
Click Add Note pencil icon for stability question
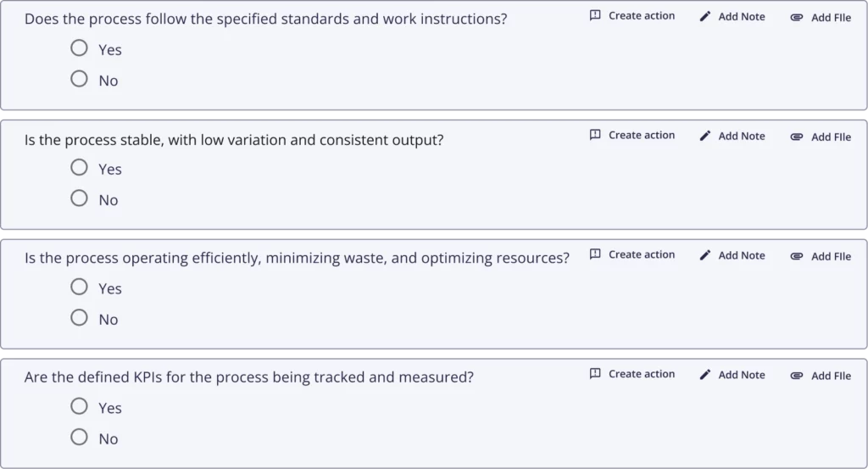(x=704, y=136)
